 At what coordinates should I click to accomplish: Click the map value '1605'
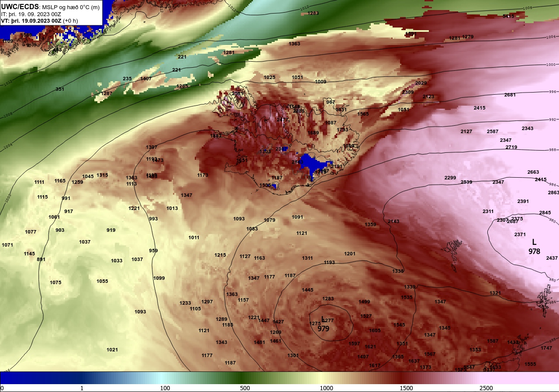coord(375,330)
